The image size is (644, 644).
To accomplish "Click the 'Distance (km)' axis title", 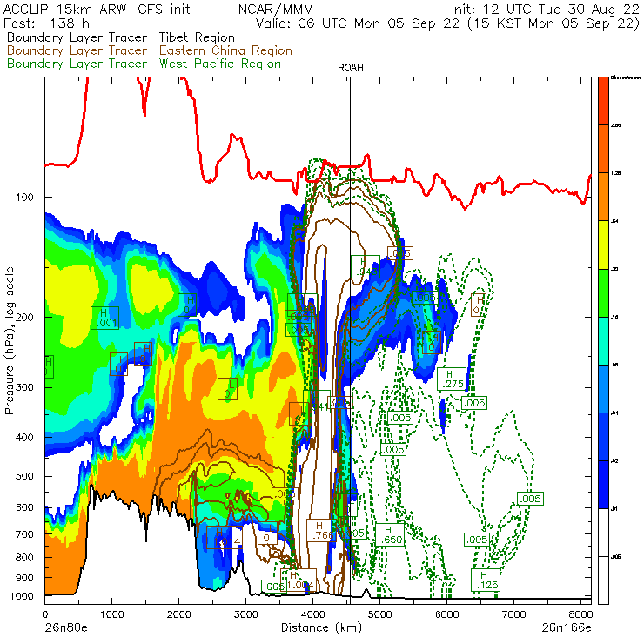I will point(321,627).
